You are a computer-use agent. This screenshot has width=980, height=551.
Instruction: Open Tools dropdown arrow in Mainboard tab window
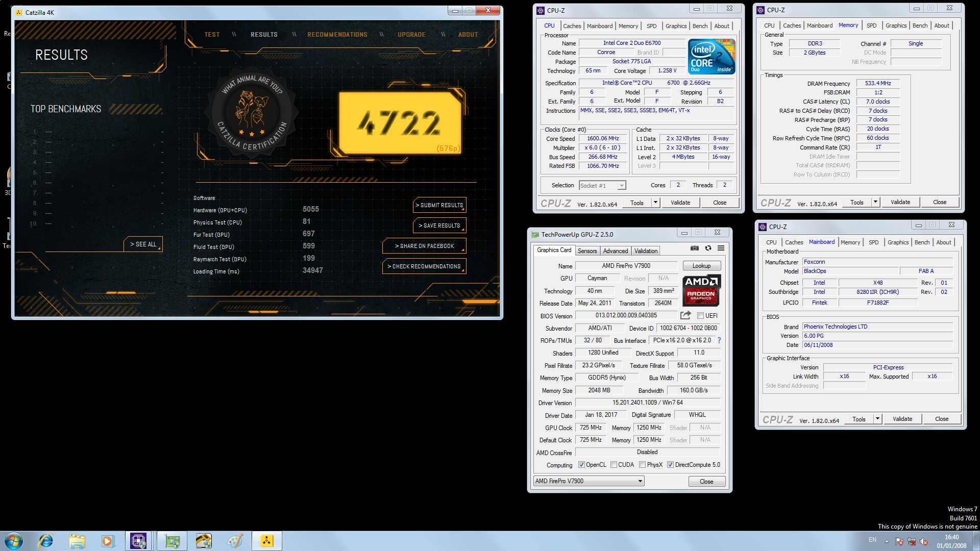(x=877, y=419)
